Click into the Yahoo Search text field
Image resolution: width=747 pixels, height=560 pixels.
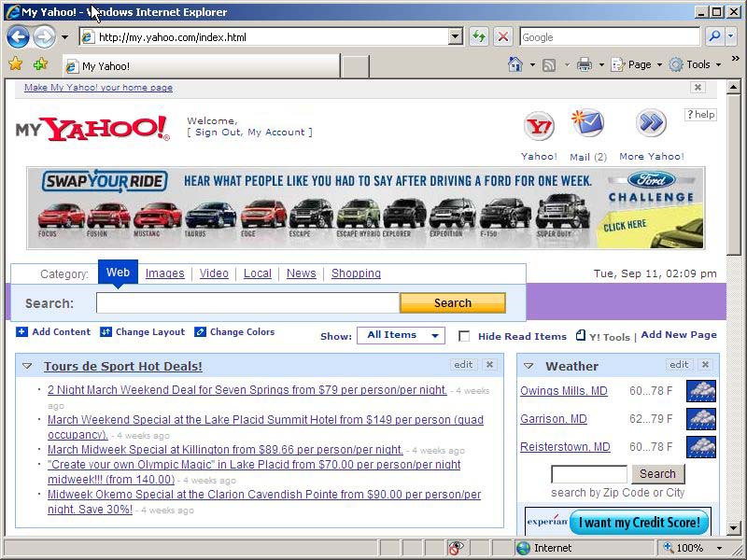coord(247,302)
